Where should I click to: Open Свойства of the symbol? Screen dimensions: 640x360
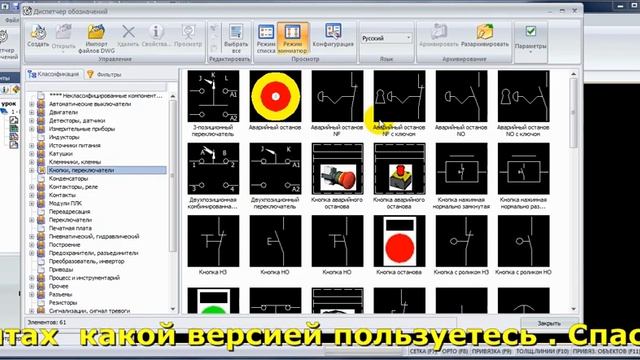[x=156, y=36]
